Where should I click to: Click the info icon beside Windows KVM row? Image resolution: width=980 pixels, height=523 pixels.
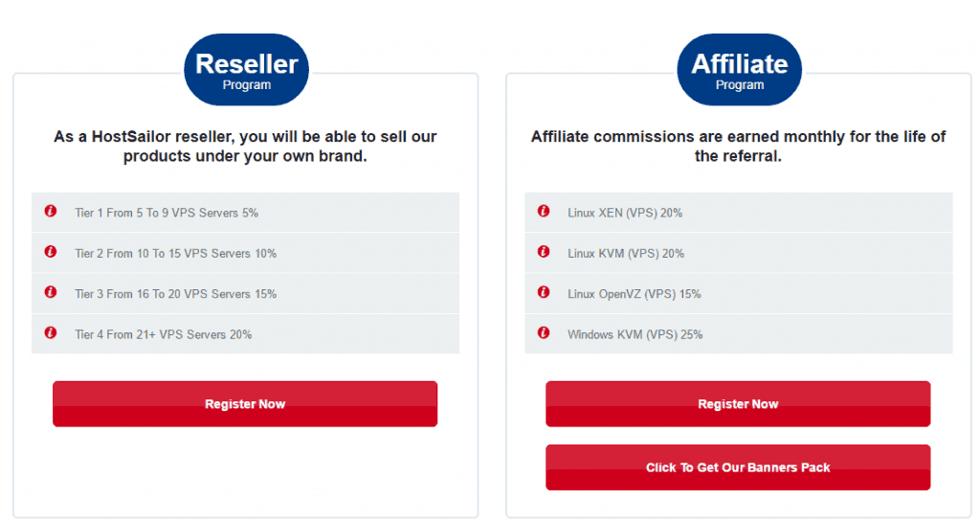(544, 332)
